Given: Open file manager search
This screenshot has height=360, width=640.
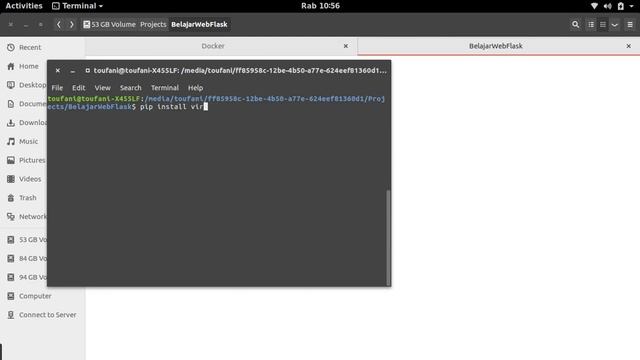Looking at the screenshot, I should tap(576, 24).
